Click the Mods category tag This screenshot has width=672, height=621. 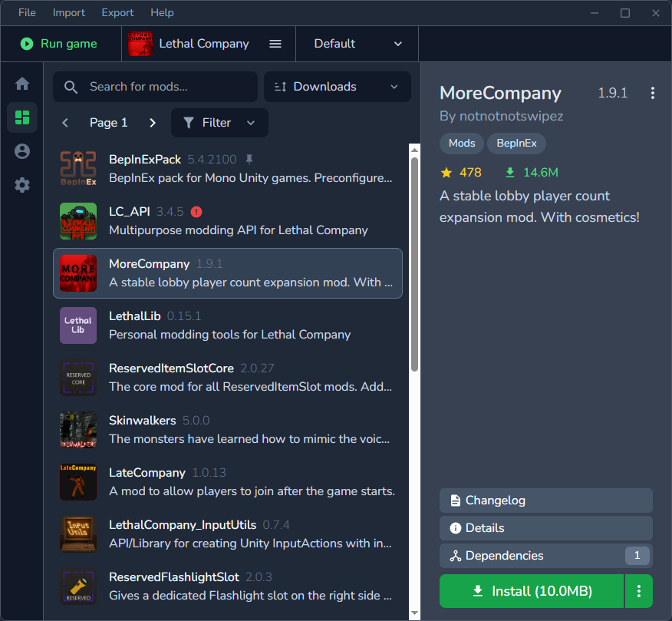[x=462, y=144]
